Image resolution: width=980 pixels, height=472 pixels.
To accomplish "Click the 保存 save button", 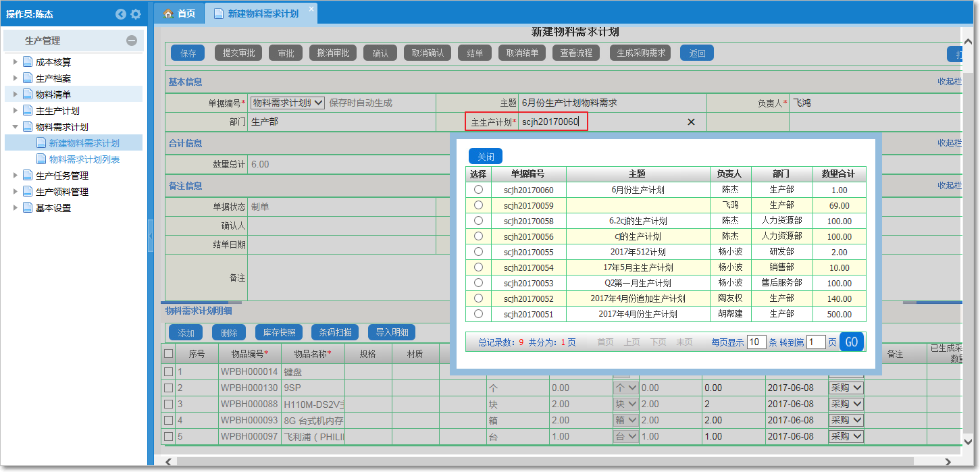I will [187, 52].
